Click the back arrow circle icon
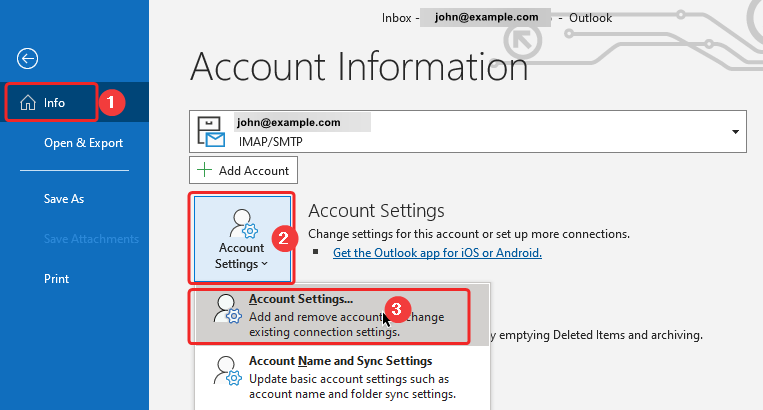Screen dimensions: 763x410 (x=28, y=58)
